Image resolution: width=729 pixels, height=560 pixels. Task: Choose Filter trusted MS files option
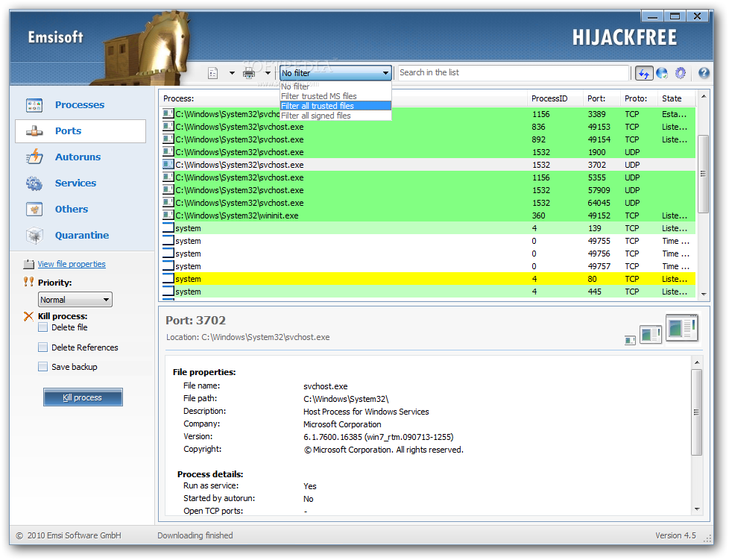point(335,96)
